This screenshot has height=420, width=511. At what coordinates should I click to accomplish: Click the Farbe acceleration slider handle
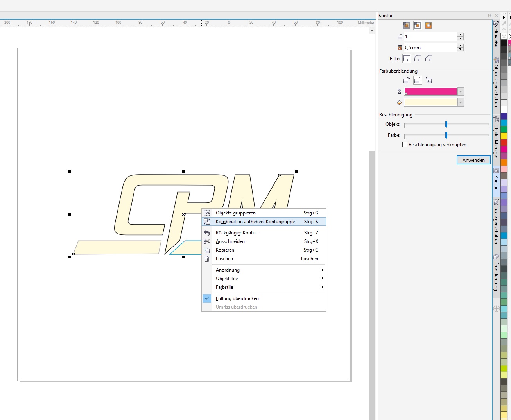click(446, 135)
